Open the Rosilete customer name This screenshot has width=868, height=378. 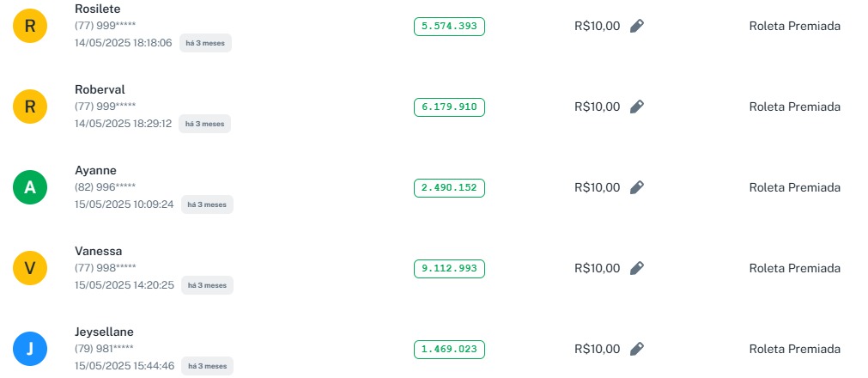(98, 9)
